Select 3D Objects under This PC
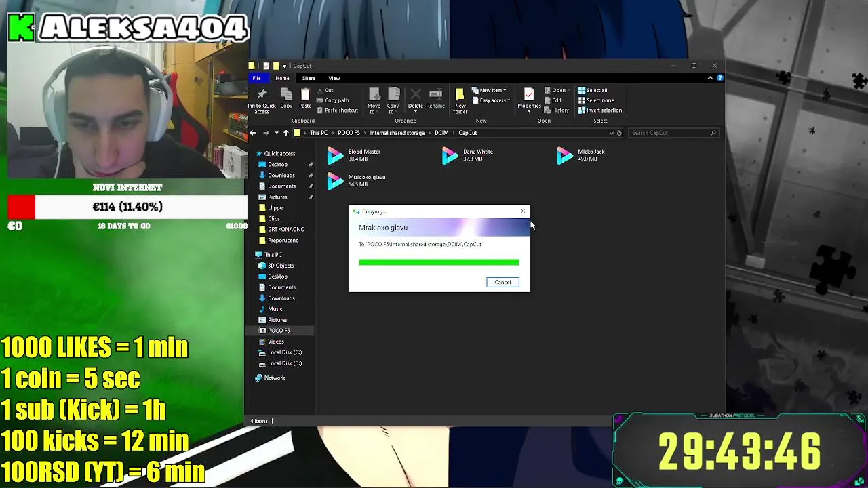This screenshot has width=868, height=488. [281, 266]
